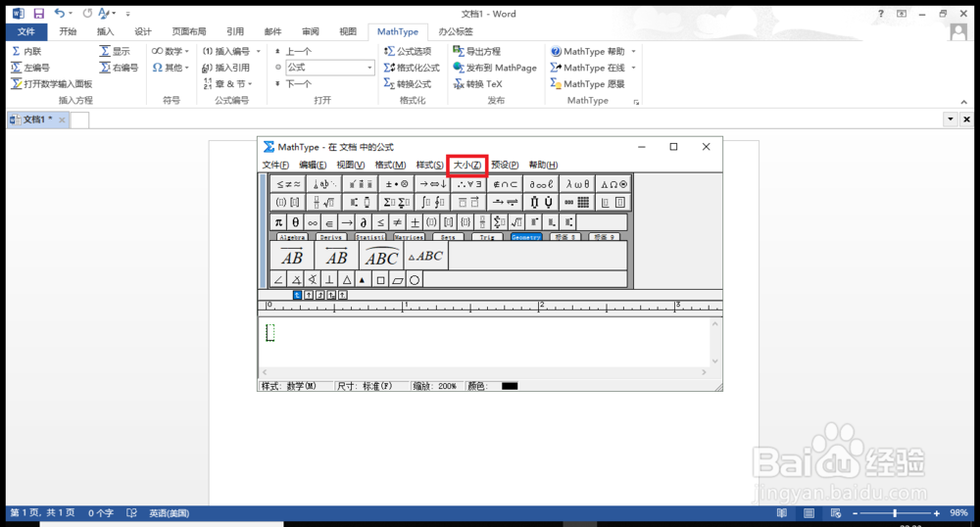Open the fence templates palette
Screen dimensions: 980x527
click(x=288, y=203)
